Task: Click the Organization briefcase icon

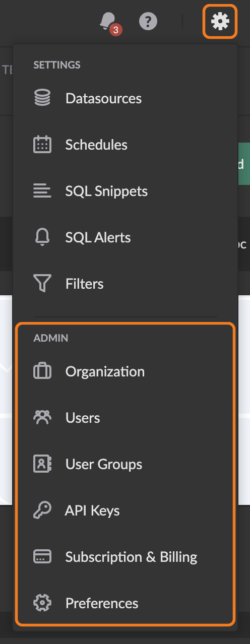Action: click(42, 371)
